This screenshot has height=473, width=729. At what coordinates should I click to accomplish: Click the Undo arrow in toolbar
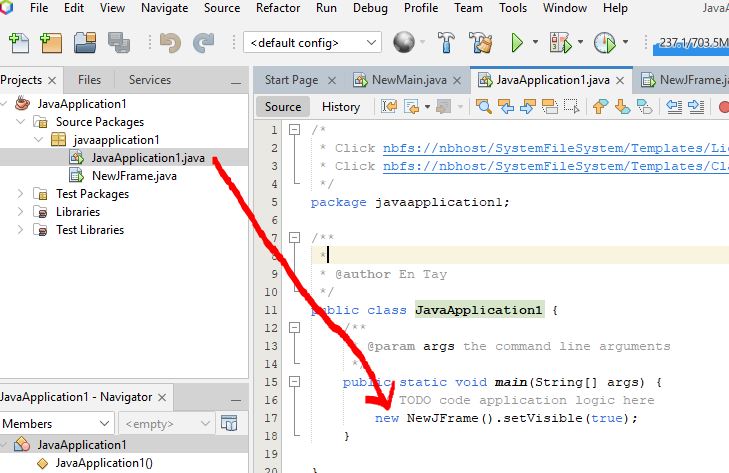click(170, 43)
